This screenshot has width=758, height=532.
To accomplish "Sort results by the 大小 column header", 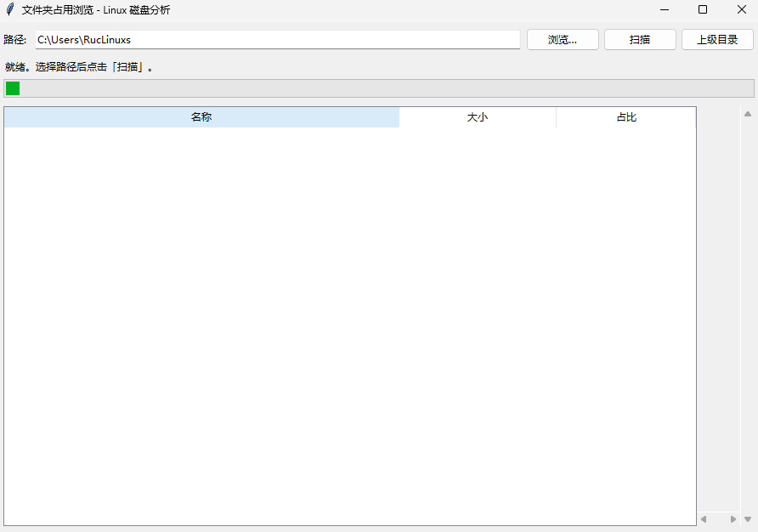I will [x=478, y=117].
